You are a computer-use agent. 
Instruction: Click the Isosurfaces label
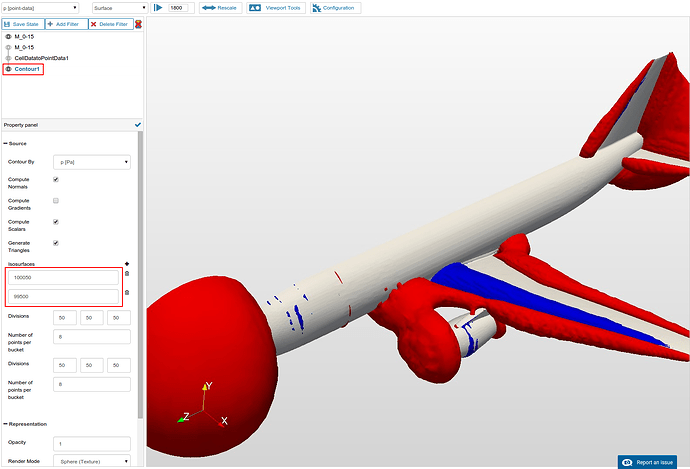[21, 264]
